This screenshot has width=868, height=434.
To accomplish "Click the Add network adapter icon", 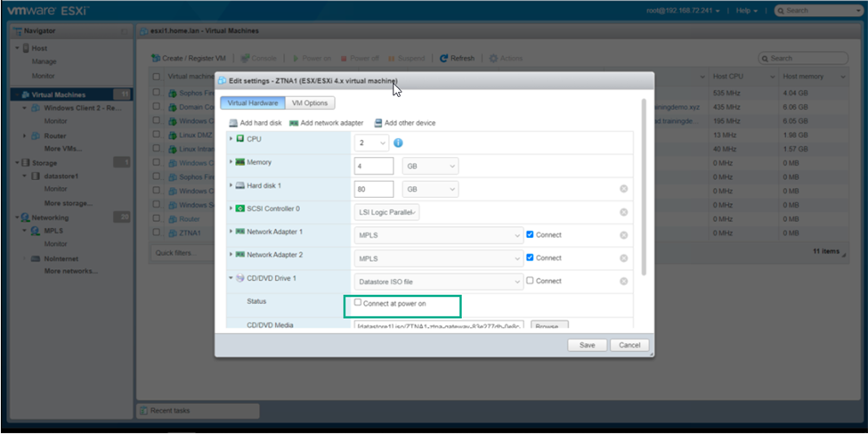I will point(294,123).
